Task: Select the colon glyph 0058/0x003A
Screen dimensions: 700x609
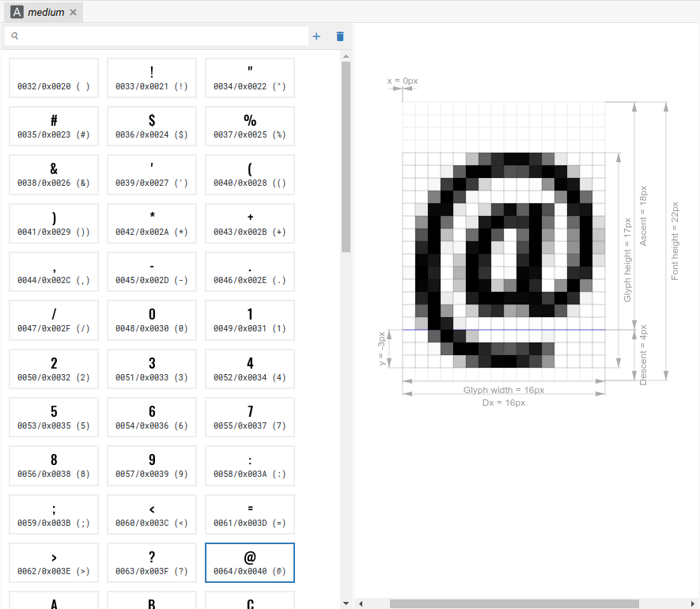Action: [x=250, y=466]
